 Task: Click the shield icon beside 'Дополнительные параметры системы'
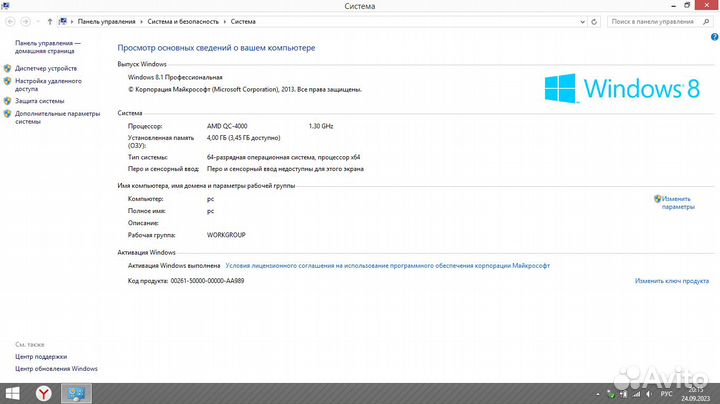coord(7,114)
